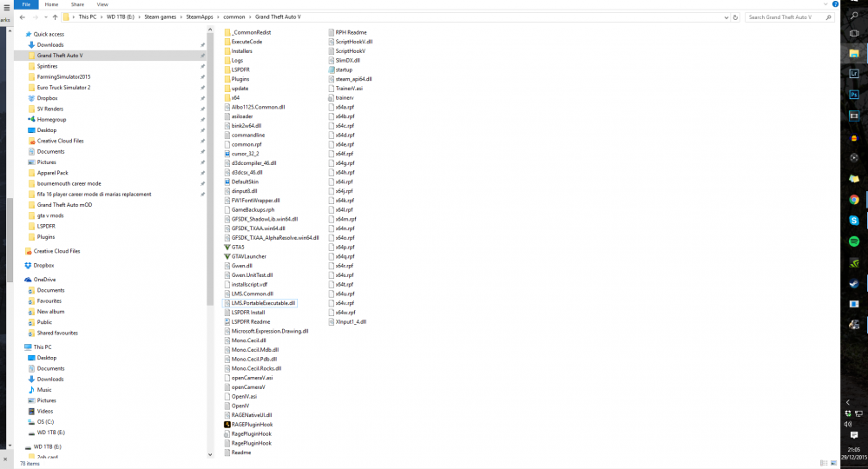Select the _CommonRedist folder icon
This screenshot has width=868, height=469.
click(227, 32)
